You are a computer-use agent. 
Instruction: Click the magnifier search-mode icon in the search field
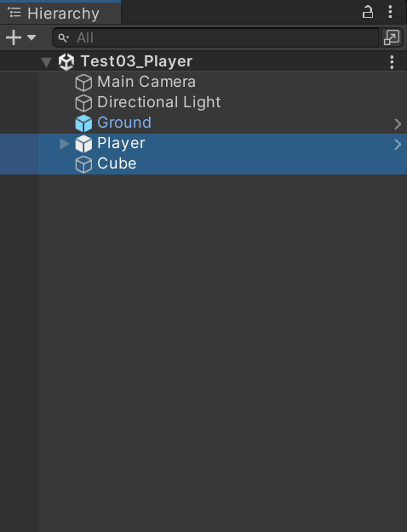pos(64,37)
